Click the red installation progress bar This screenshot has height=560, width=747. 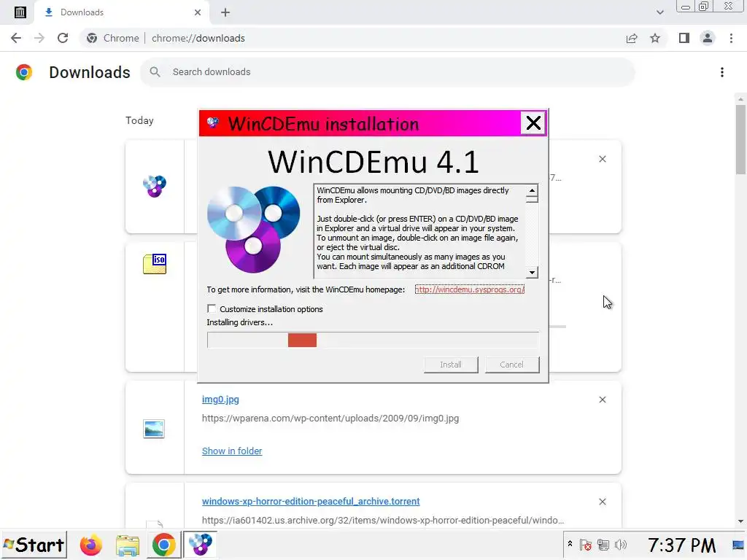(x=302, y=340)
